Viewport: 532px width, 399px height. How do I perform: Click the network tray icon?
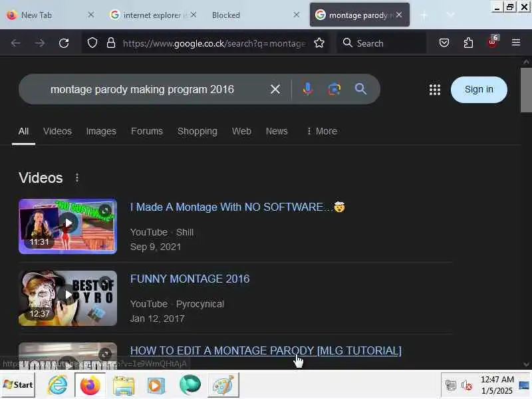click(451, 385)
